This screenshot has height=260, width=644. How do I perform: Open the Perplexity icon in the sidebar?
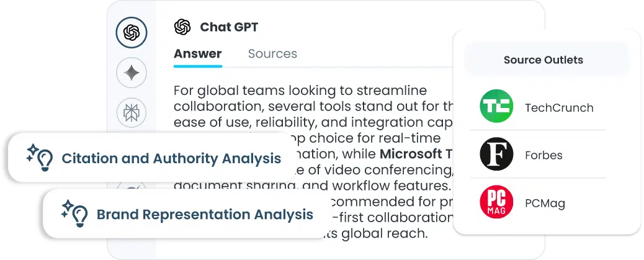pos(132,112)
